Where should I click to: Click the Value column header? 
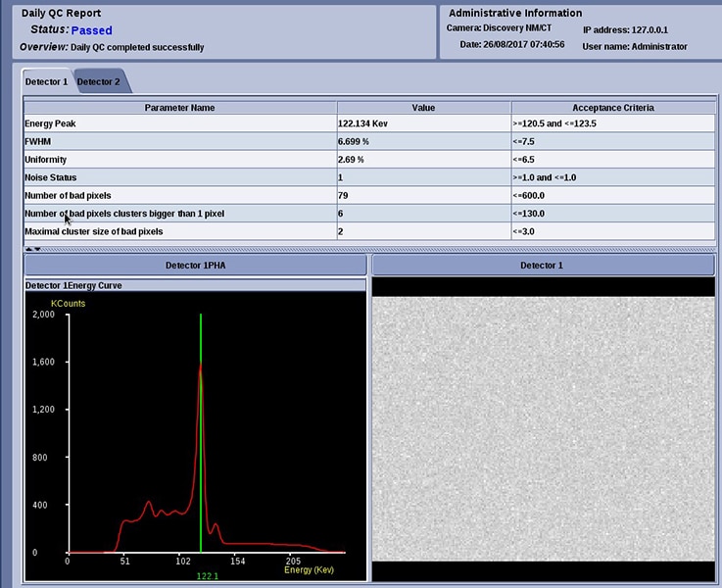tap(423, 108)
